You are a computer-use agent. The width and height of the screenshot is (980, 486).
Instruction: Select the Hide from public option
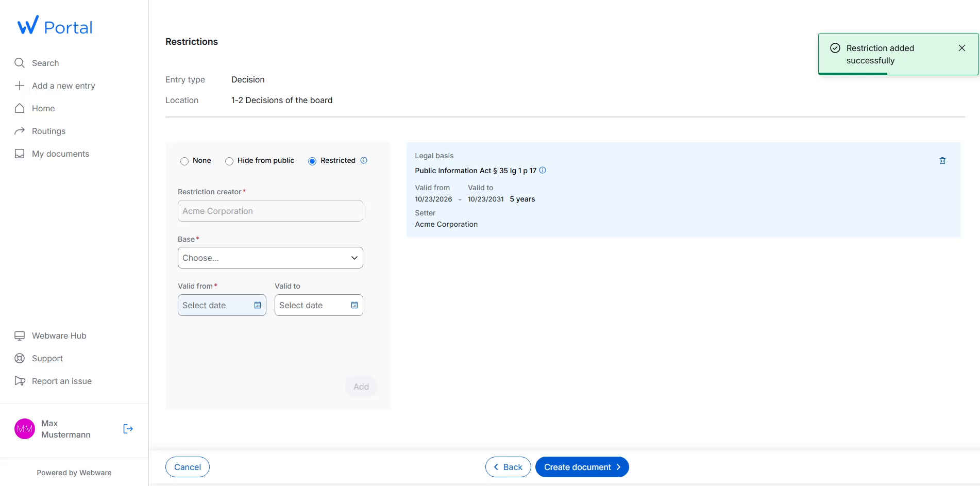coord(229,161)
